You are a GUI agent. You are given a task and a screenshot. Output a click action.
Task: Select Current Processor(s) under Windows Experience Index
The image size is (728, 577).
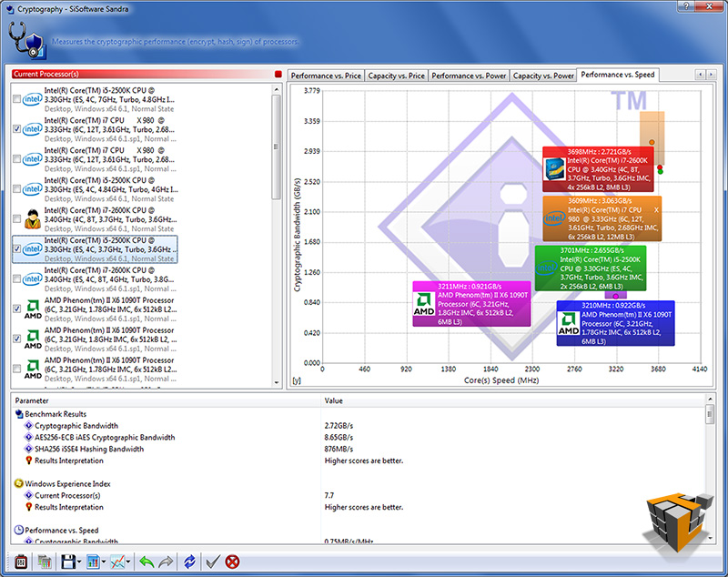pyautogui.click(x=67, y=495)
